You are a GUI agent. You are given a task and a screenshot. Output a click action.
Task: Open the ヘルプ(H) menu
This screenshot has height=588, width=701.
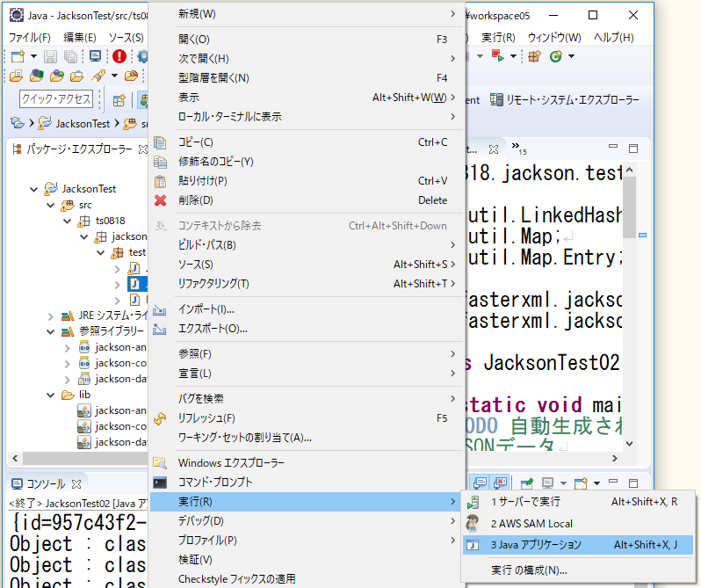click(614, 38)
